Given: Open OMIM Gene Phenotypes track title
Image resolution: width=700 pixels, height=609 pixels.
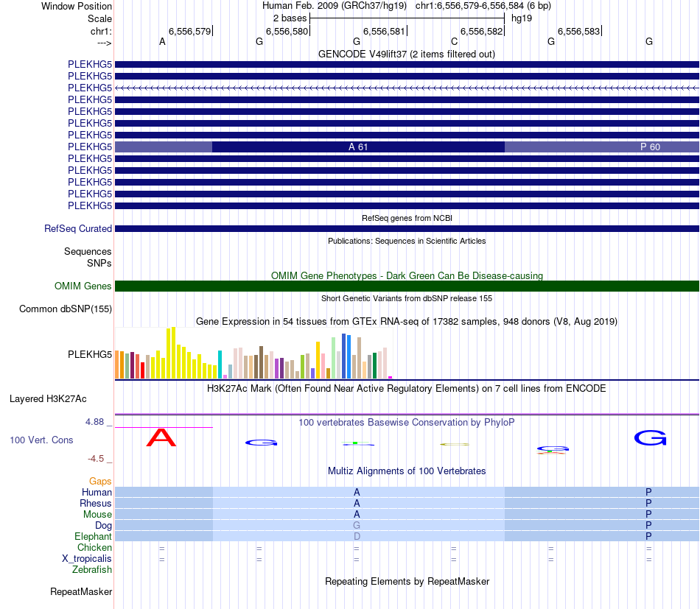Looking at the screenshot, I should point(407,275).
